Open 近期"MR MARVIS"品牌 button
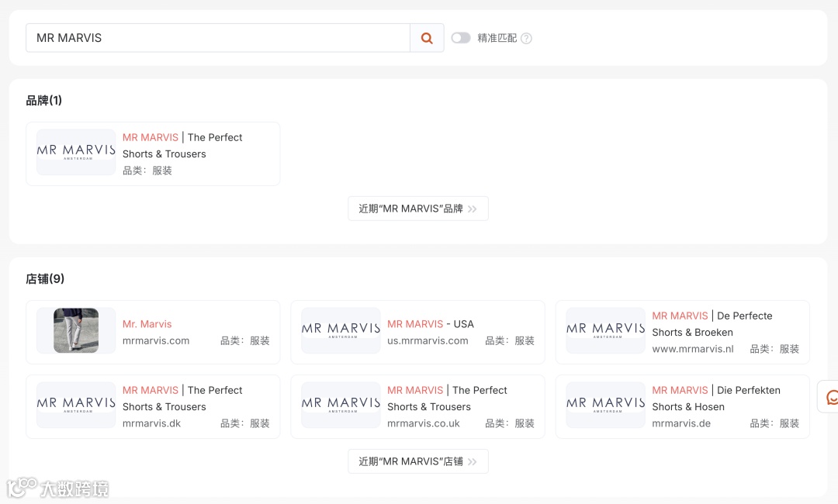838x504 pixels. [418, 209]
